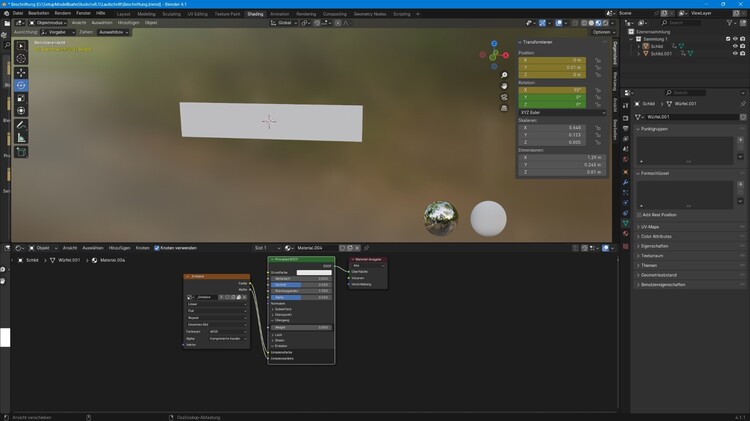
Task: Choose the Annotate tool
Action: [21, 125]
